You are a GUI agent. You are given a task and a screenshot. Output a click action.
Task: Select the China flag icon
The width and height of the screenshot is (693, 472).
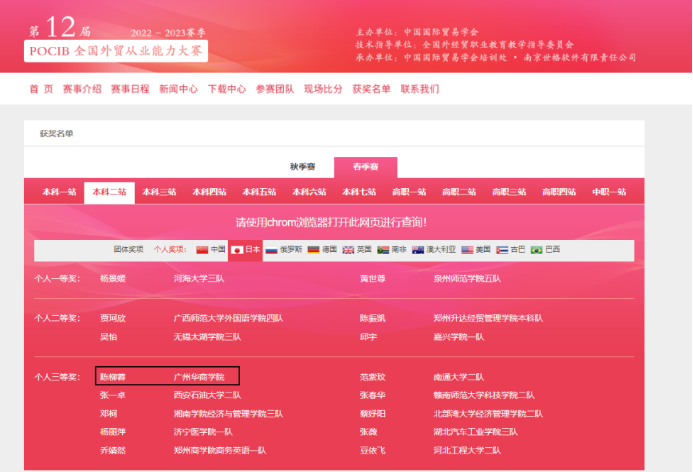click(x=201, y=249)
